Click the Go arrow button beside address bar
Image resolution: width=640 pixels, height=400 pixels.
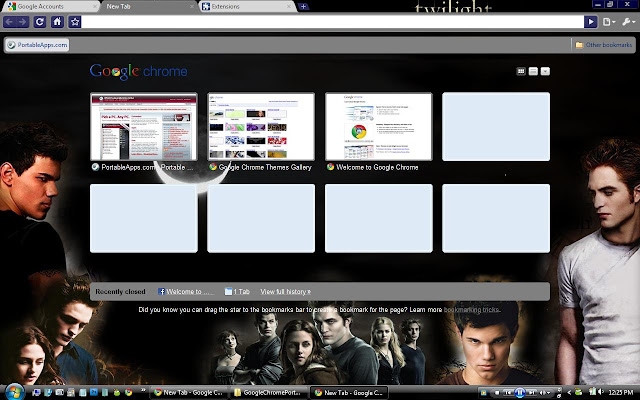590,22
